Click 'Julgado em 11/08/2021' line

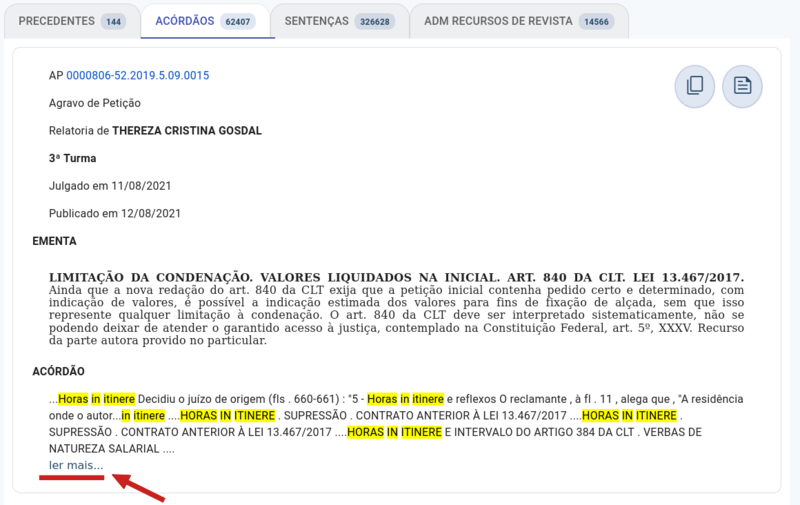click(110, 186)
